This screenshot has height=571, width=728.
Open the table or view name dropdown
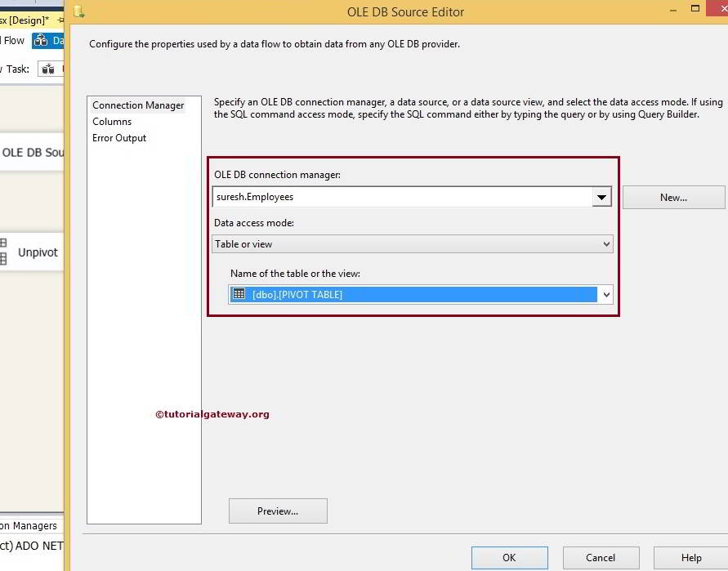point(605,294)
